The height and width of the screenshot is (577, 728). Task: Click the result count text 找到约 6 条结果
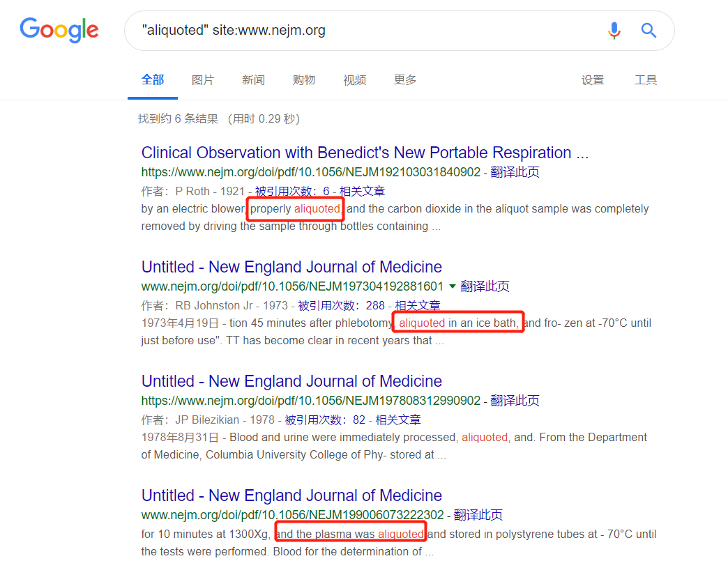tap(178, 118)
